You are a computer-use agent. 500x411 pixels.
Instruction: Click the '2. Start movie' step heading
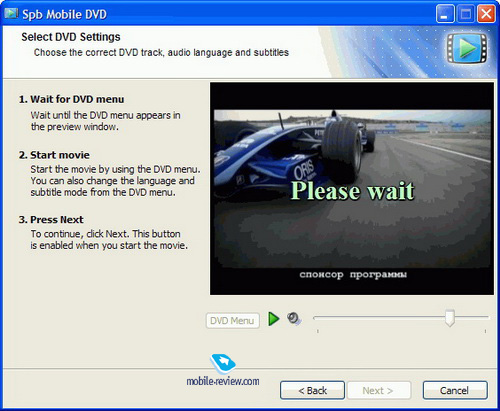coord(54,155)
